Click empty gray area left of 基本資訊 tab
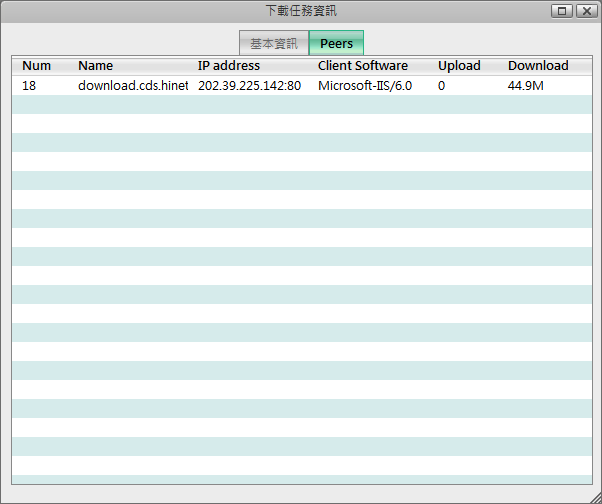The image size is (602, 504). click(120, 43)
